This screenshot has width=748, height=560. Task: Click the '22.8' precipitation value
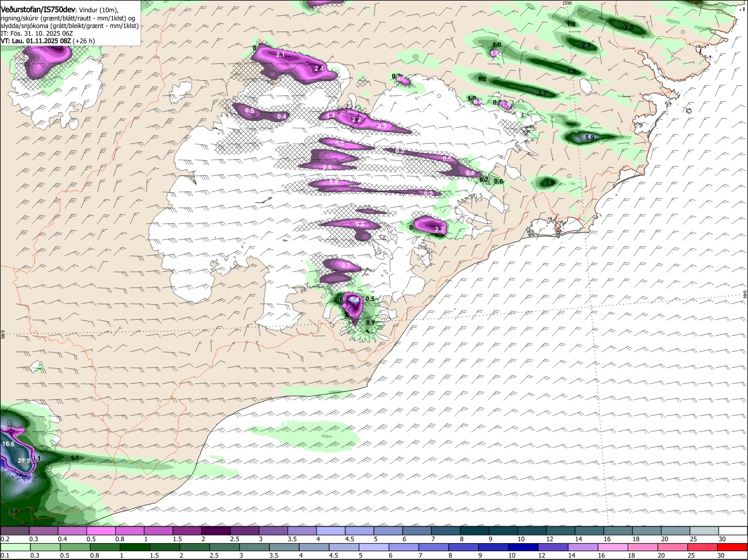coord(24,461)
